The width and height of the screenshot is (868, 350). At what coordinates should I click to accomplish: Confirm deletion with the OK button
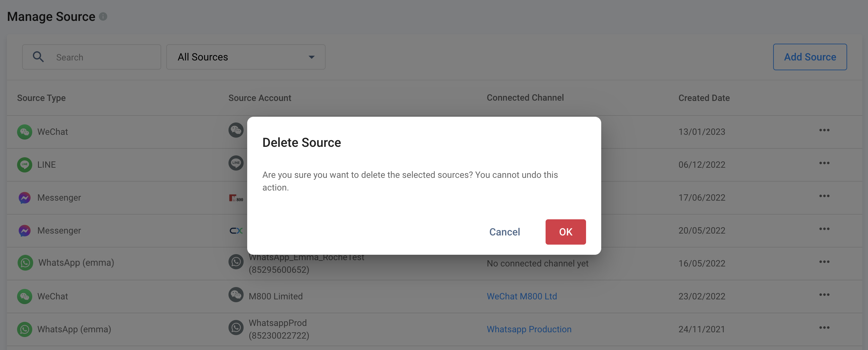[x=565, y=232]
